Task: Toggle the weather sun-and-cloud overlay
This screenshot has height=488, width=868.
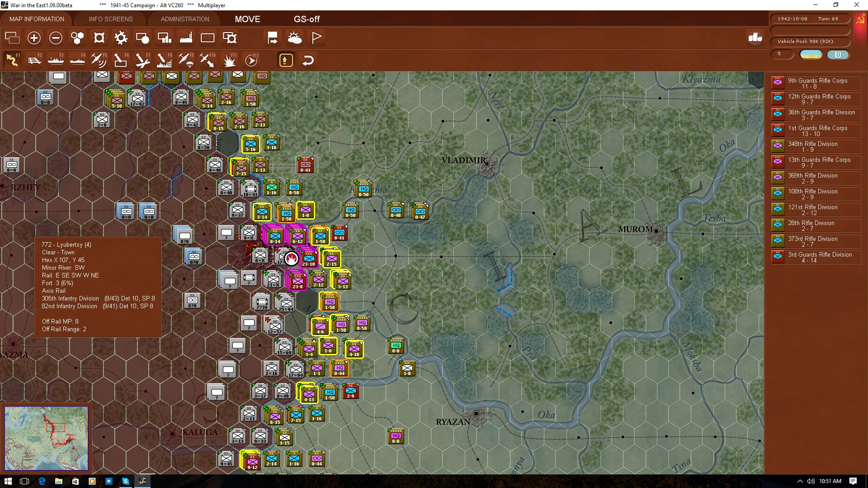Action: click(295, 38)
